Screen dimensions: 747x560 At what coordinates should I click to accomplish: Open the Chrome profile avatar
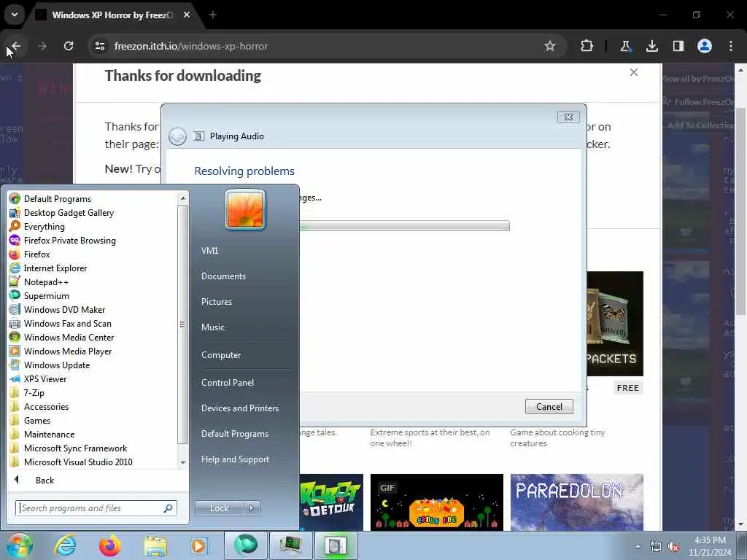coord(704,46)
